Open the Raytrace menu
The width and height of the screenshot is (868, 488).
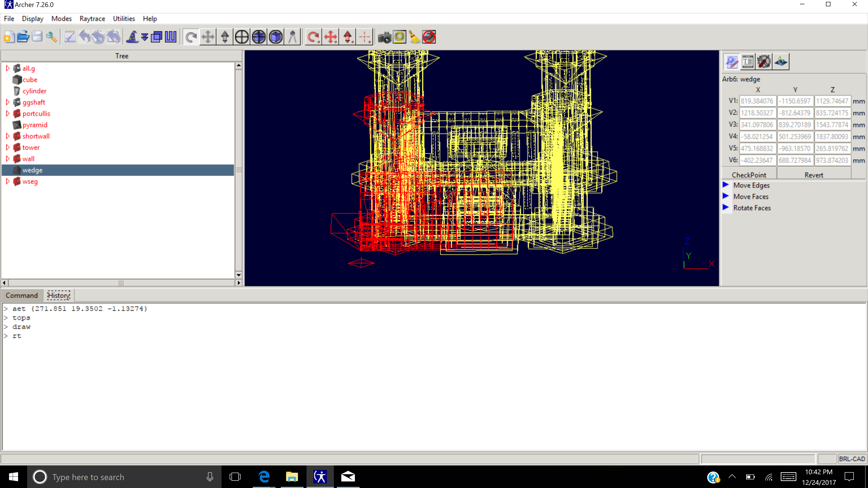click(92, 19)
